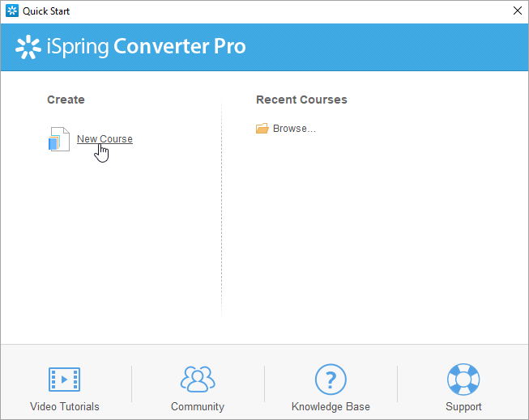Screen dimensions: 529x420
Task: Click the Browse folder icon
Action: tap(262, 129)
